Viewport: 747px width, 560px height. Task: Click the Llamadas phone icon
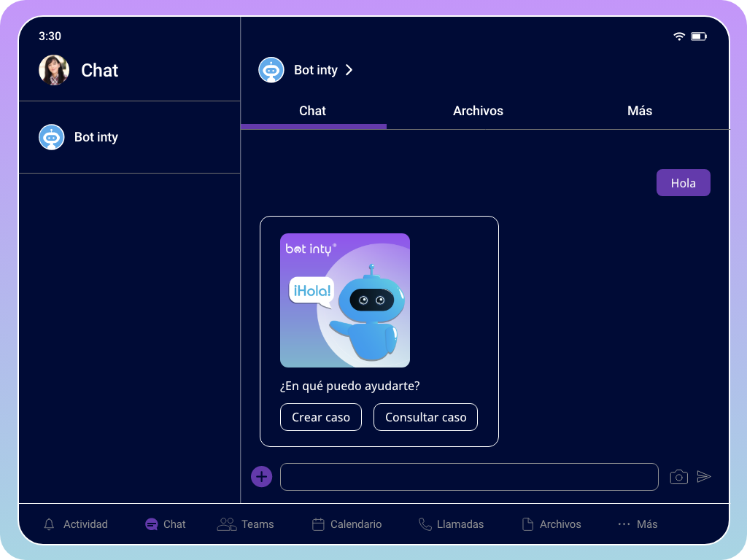425,524
